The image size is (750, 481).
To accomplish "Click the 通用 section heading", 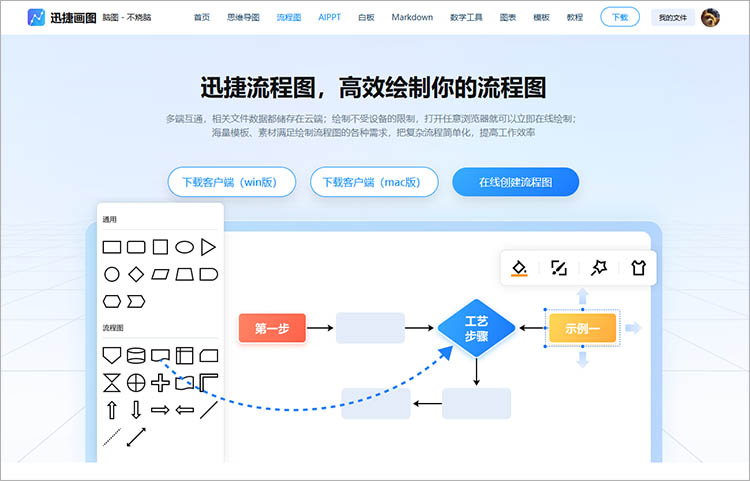I will point(110,219).
